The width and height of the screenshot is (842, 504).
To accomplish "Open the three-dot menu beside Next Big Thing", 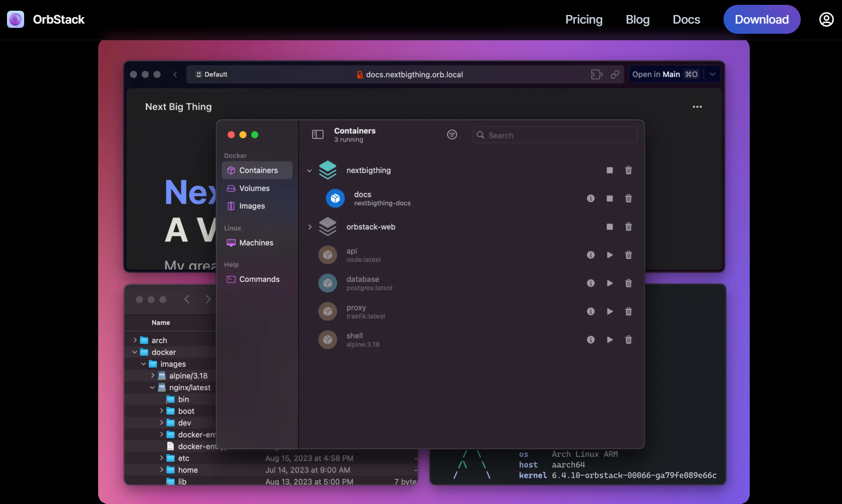I will pos(697,107).
